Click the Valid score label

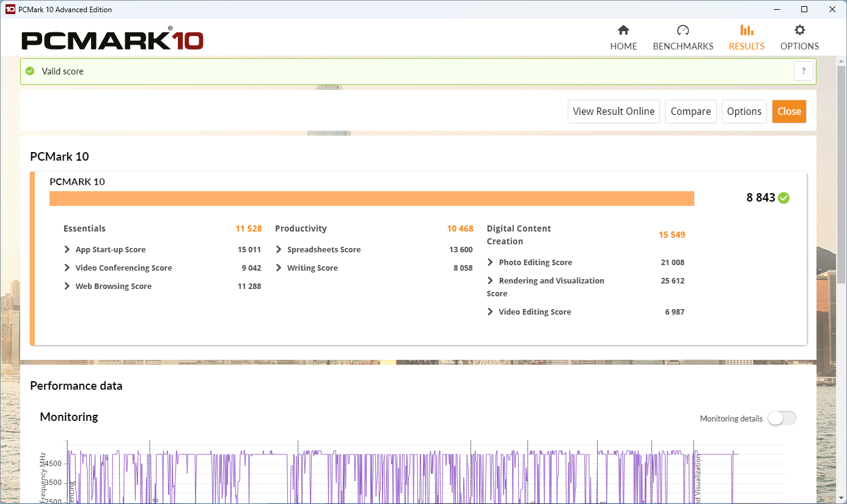[x=62, y=71]
